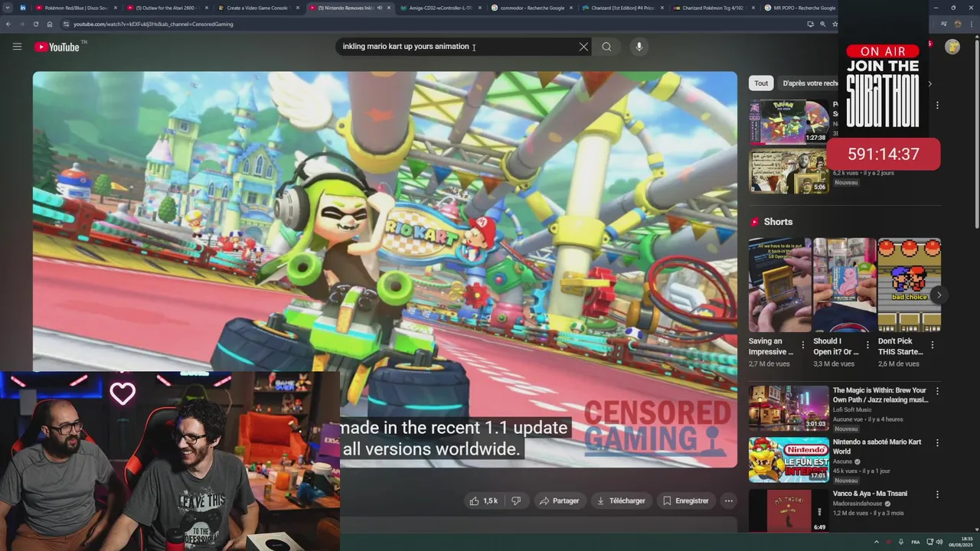The width and height of the screenshot is (980, 551).
Task: Open options for 'Should I Open it?' short
Action: 867,345
